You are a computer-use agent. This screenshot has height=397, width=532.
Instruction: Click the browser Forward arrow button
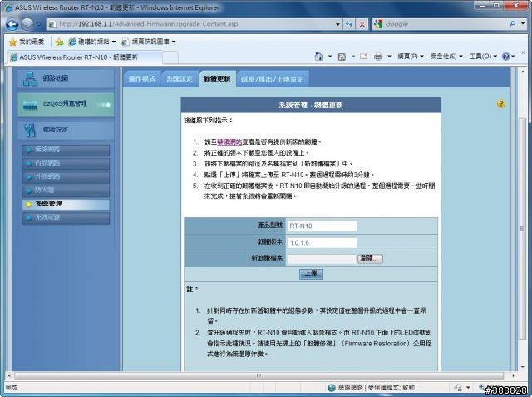[x=27, y=24]
